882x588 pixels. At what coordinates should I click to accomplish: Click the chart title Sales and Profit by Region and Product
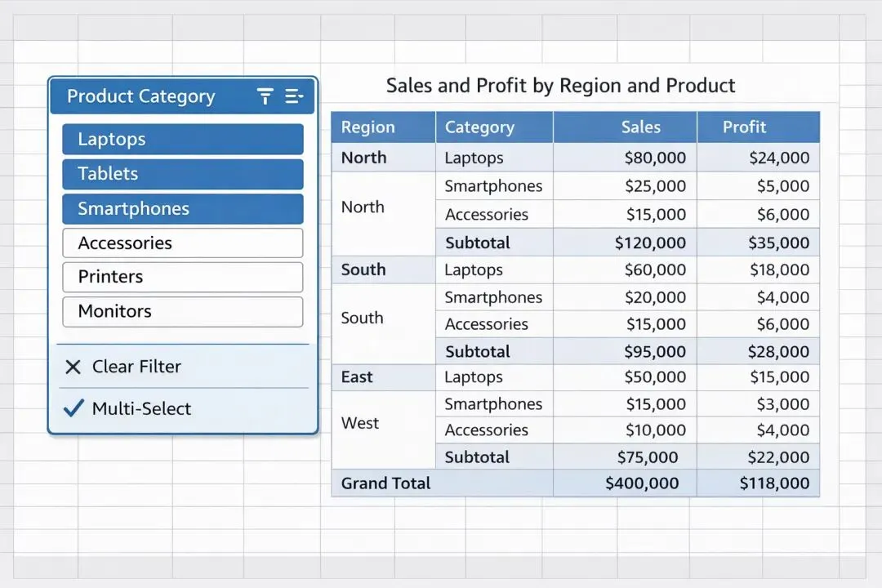(x=560, y=86)
